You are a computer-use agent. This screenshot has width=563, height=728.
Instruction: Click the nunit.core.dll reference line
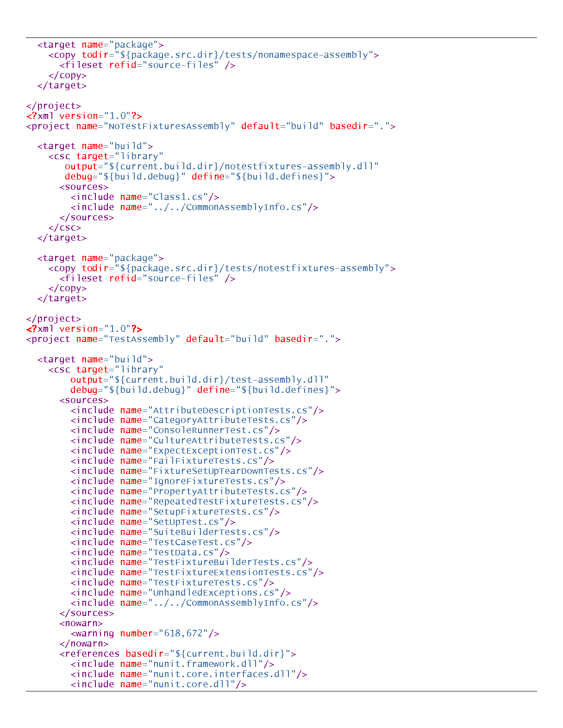[x=159, y=684]
